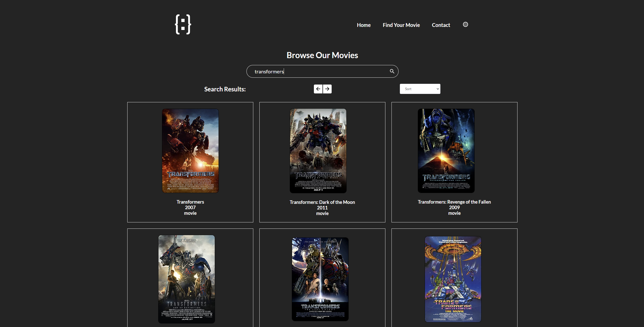Select the Dark of the Moon poster
Image resolution: width=644 pixels, height=327 pixels.
pyautogui.click(x=318, y=151)
